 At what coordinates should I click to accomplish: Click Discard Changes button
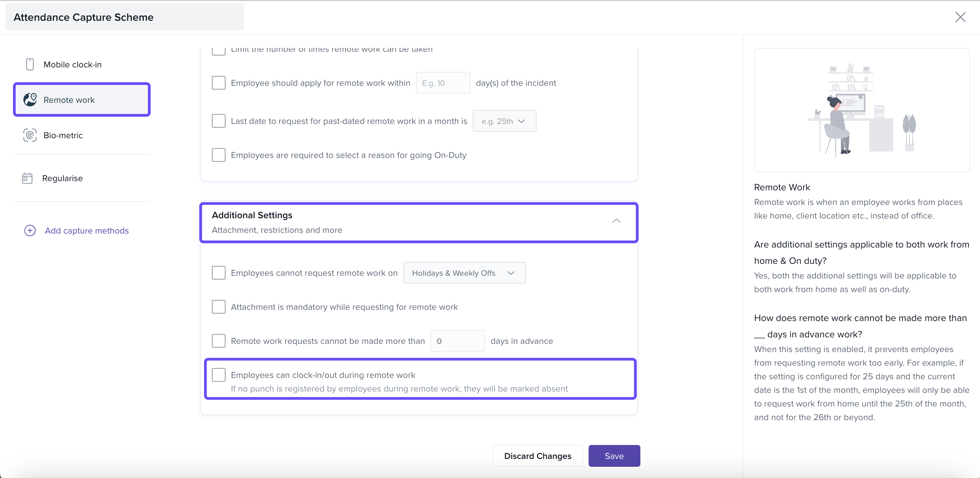point(537,456)
